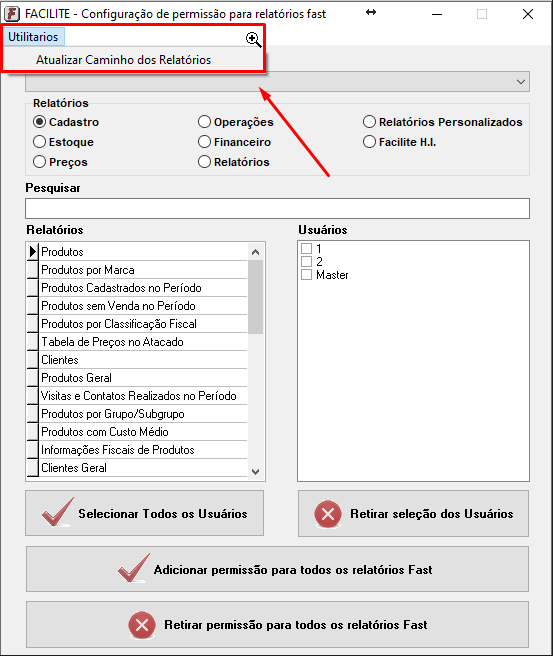Click the horizontal resize arrows in title bar
The width and height of the screenshot is (553, 656).
(x=371, y=13)
